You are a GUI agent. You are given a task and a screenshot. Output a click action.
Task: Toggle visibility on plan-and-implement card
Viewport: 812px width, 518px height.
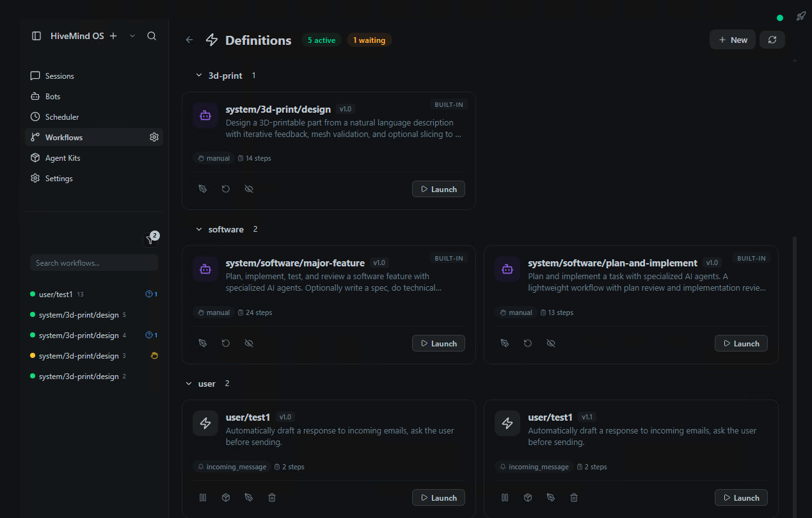tap(551, 343)
